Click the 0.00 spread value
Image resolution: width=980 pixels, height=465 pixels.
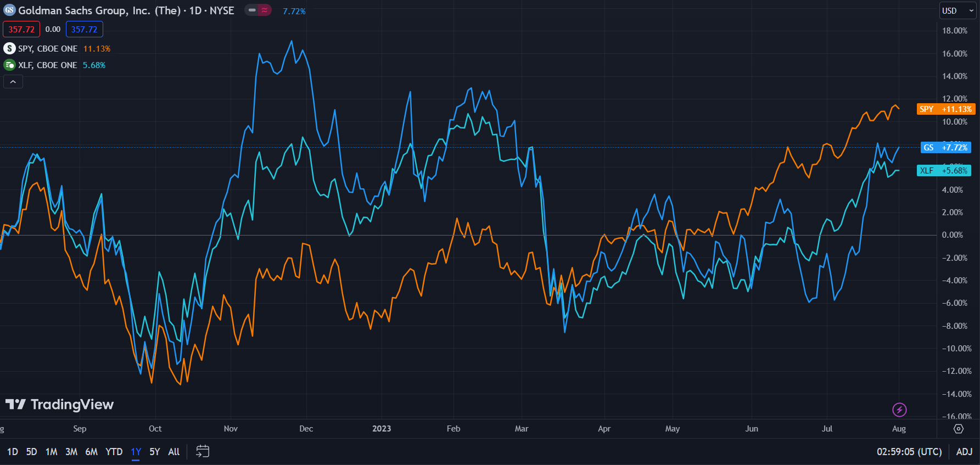click(53, 30)
